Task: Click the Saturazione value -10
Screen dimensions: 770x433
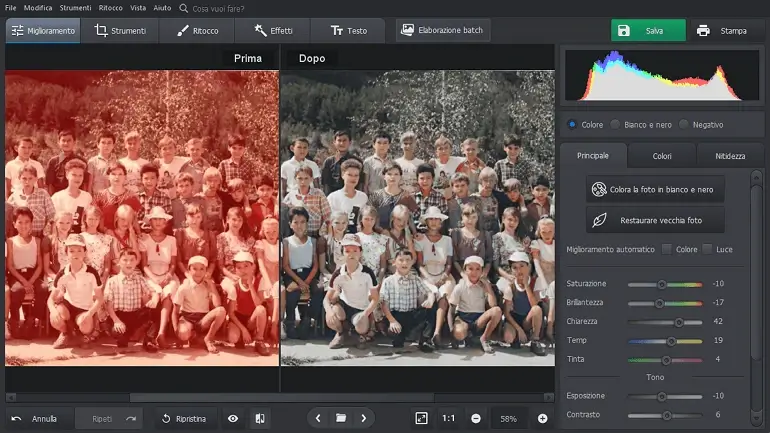Action: point(718,284)
